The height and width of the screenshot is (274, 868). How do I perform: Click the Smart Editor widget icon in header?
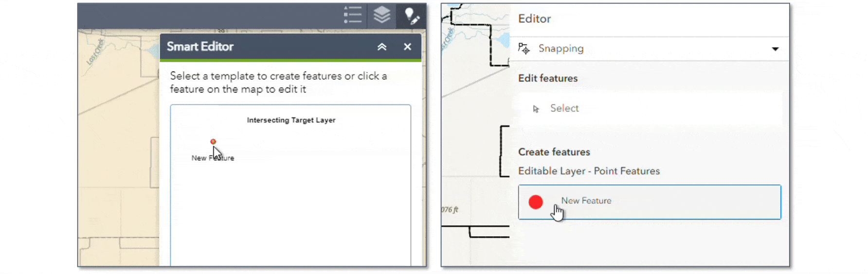(x=412, y=16)
